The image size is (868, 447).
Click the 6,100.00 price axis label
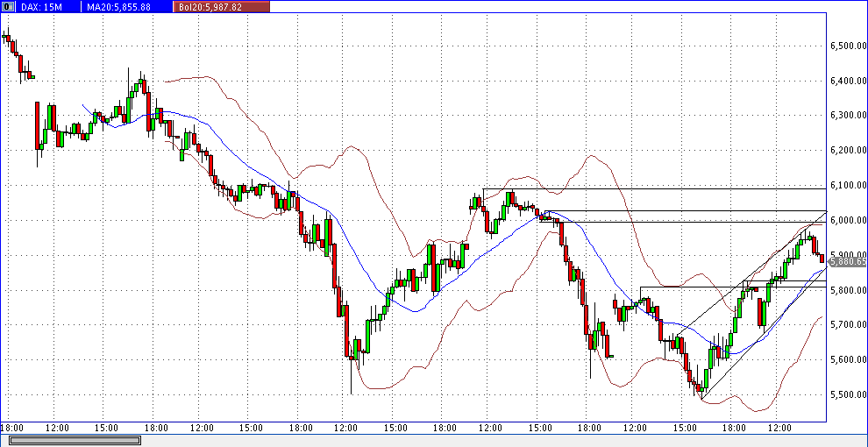tap(848, 185)
